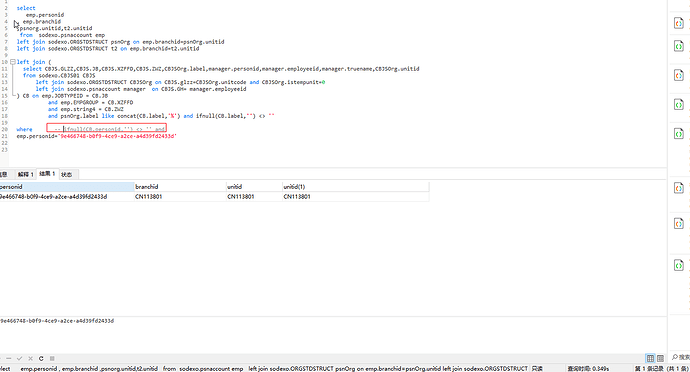Collapse the left join subquery fold marker
This screenshot has width=690, height=372.
coord(13,62)
